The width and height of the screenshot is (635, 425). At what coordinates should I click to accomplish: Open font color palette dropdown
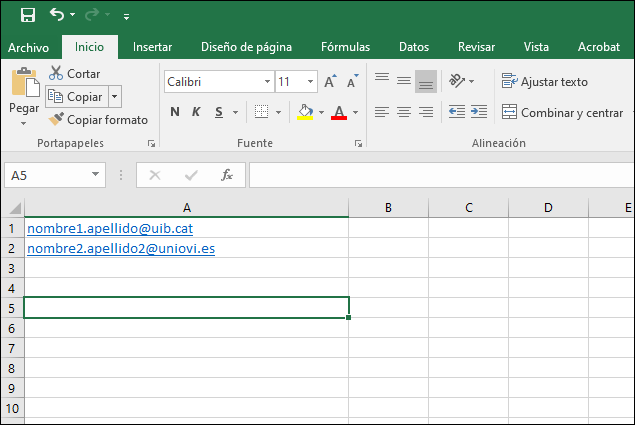(x=356, y=112)
